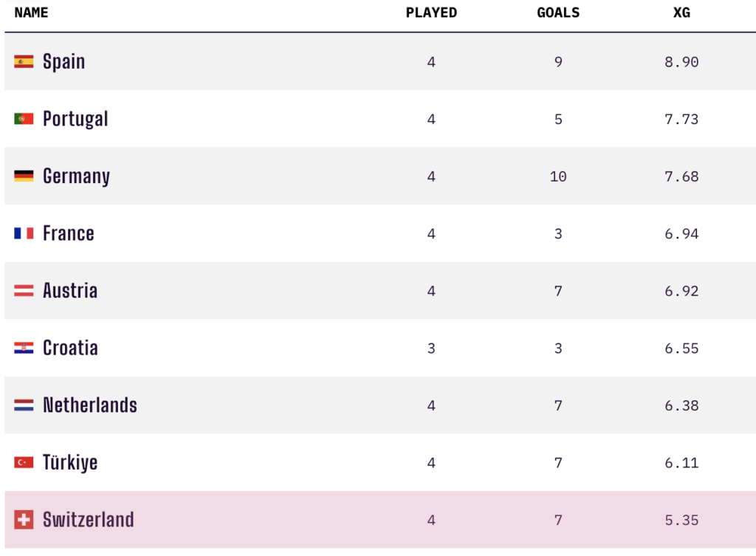The image size is (756, 556).
Task: Open the Spain team name link
Action: point(63,62)
